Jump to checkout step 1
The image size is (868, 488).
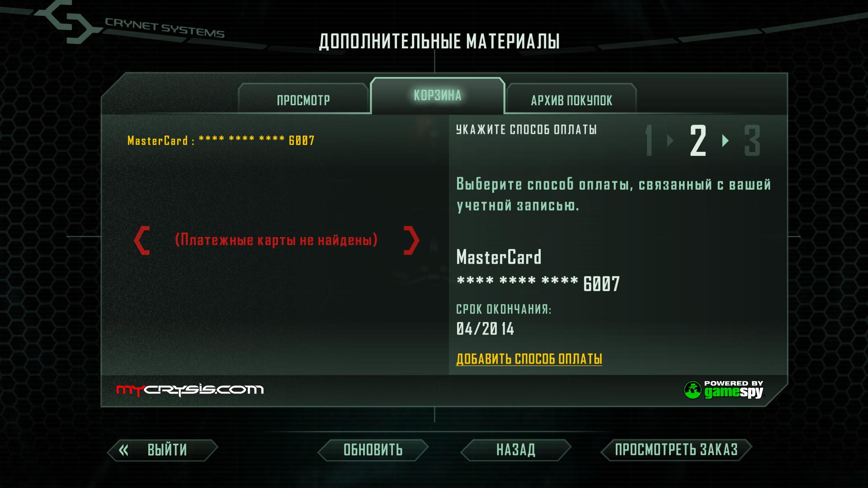click(x=649, y=141)
